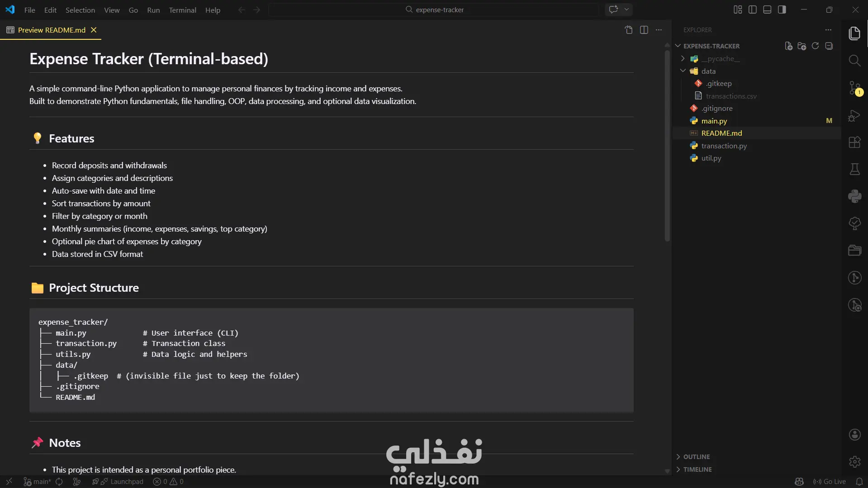Toggle the bottom panel
This screenshot has width=868, height=488.
tap(767, 9)
